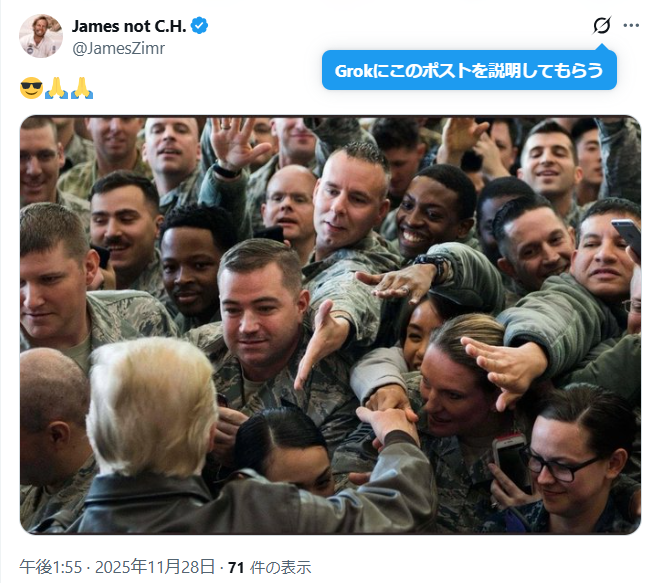Click the sunglasses face emoji
Screen dimensions: 655x583
[31, 88]
